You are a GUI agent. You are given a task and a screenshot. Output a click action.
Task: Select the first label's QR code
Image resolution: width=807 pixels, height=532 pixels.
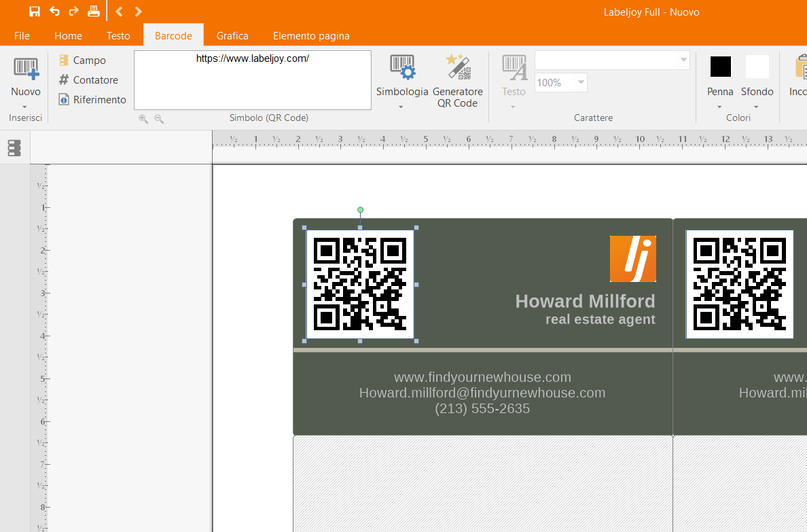point(360,284)
